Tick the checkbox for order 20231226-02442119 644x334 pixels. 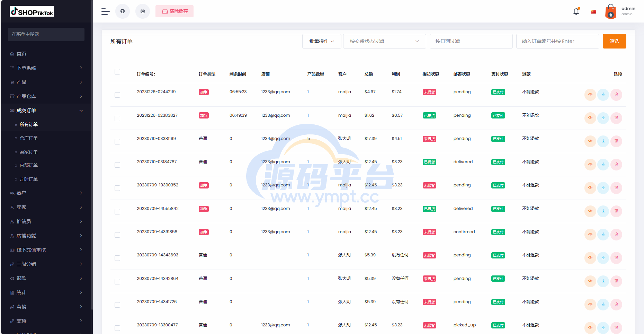pyautogui.click(x=117, y=95)
